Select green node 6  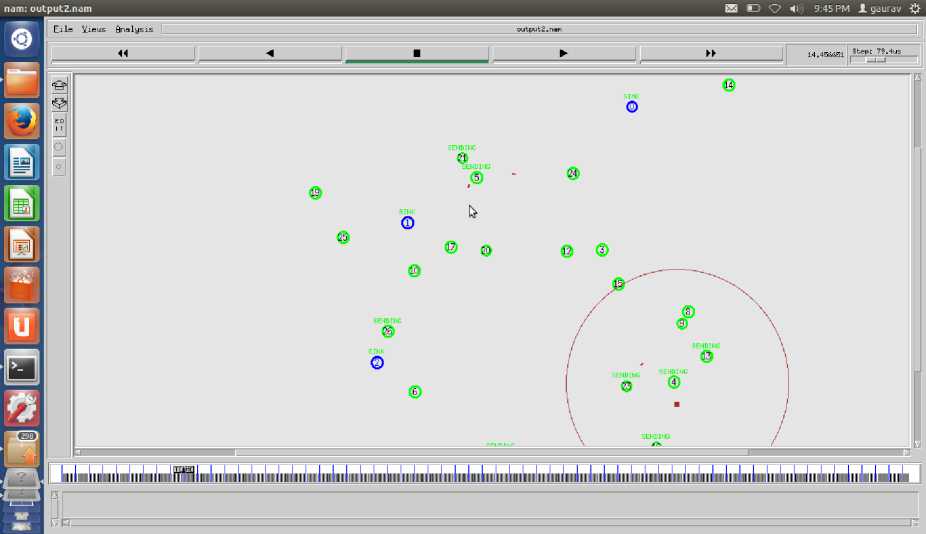pyautogui.click(x=415, y=392)
